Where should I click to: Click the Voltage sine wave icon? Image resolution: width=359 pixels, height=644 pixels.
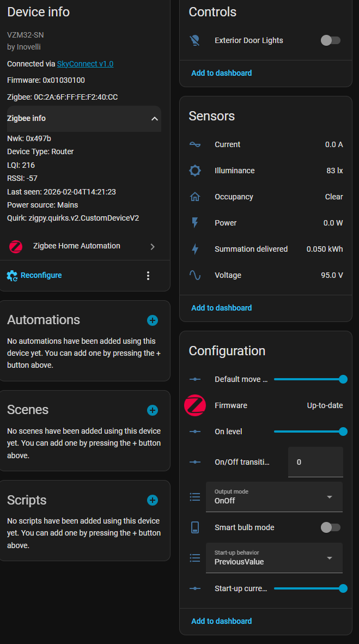[195, 275]
